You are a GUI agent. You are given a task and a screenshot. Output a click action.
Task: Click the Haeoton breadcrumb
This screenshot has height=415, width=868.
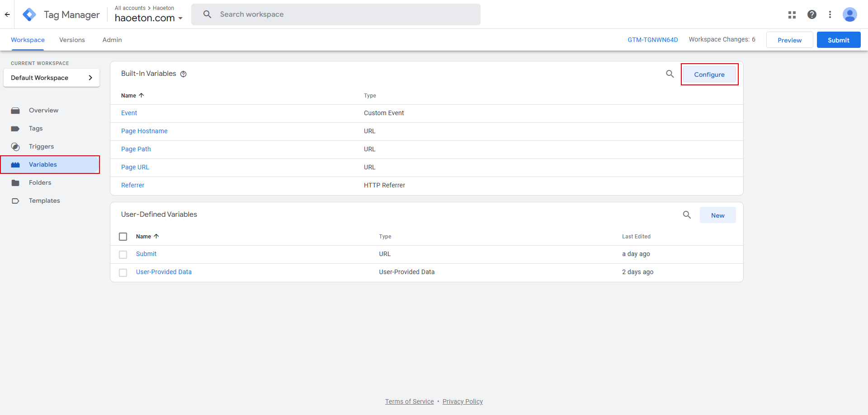tap(163, 8)
